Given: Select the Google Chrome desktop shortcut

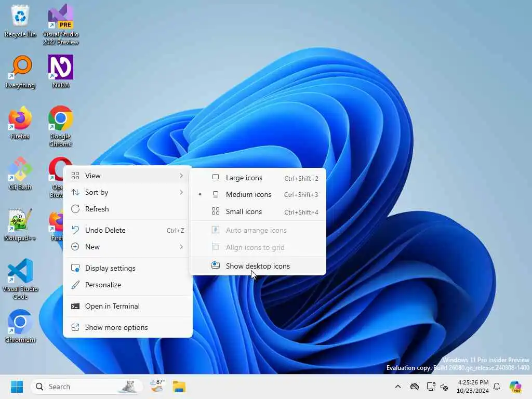Looking at the screenshot, I should point(61,126).
